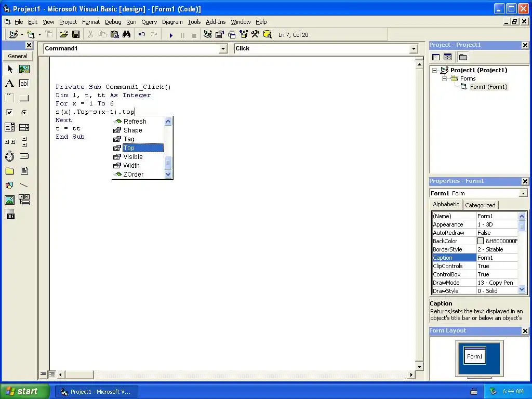
Task: Select the Shape control in the toolbox
Action: 10,185
